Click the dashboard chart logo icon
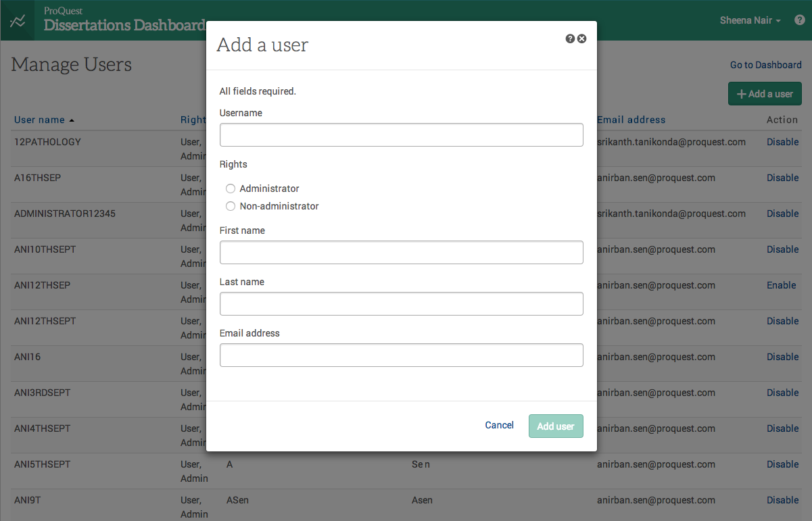The height and width of the screenshot is (521, 812). 18,21
